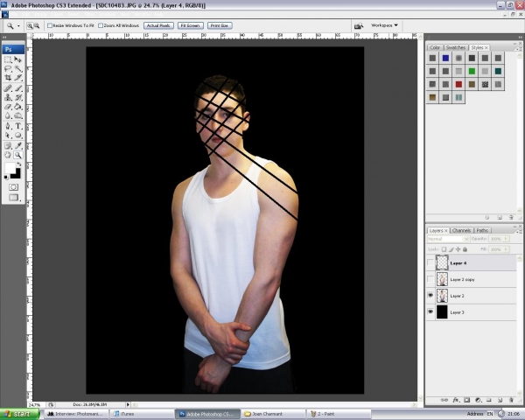Hide Layer 2 with eye icon
The image size is (525, 420).
[x=430, y=296]
